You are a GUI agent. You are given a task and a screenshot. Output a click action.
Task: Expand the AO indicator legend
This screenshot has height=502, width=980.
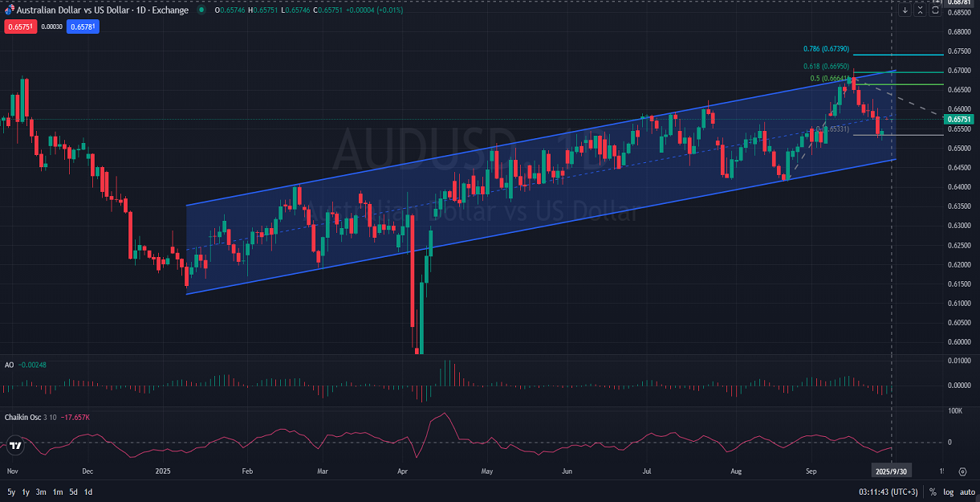[9, 365]
